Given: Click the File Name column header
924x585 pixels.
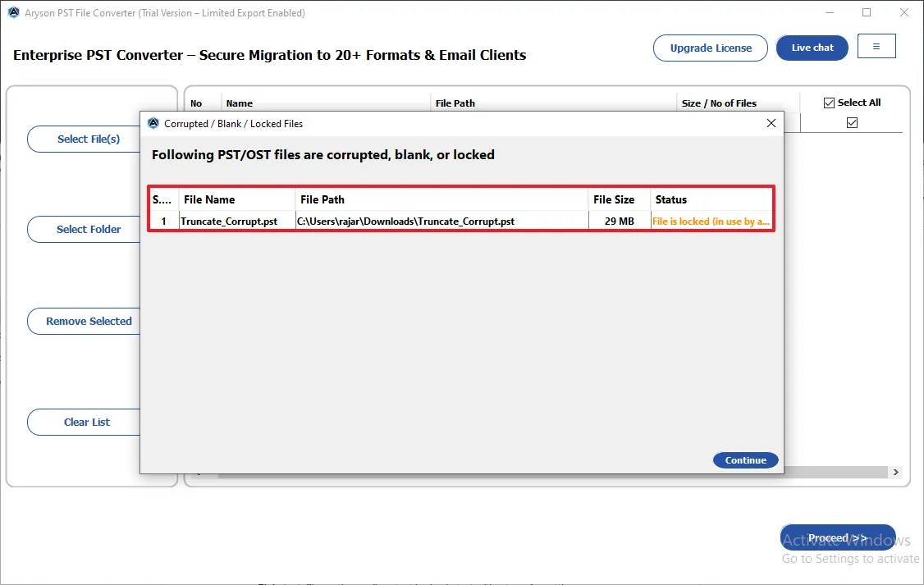Looking at the screenshot, I should pos(237,199).
